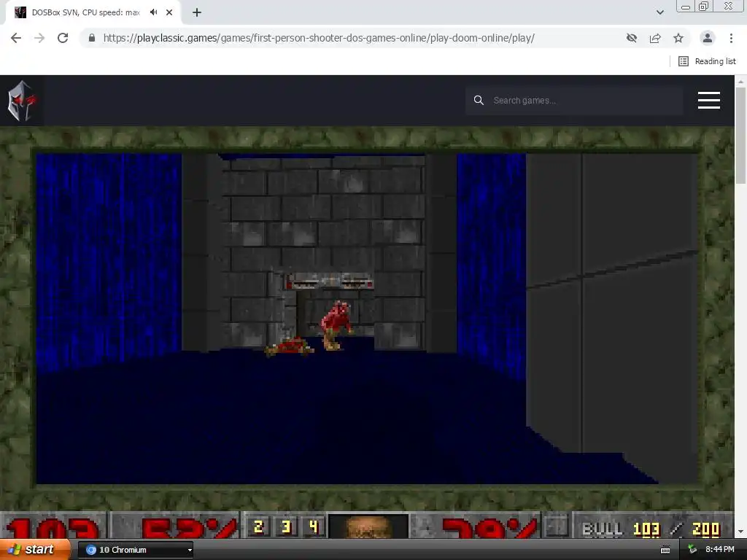
Task: Click the 10 Chromium taskbar group
Action: (135, 550)
